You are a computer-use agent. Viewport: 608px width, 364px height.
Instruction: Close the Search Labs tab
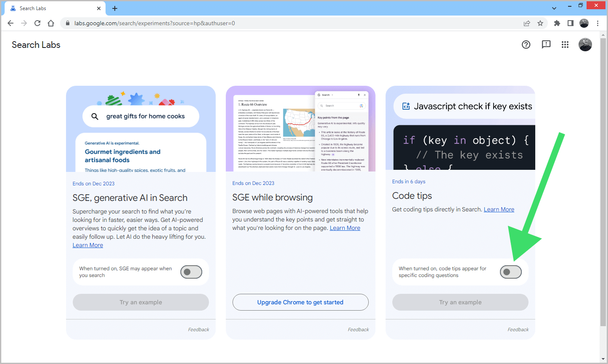click(x=99, y=8)
